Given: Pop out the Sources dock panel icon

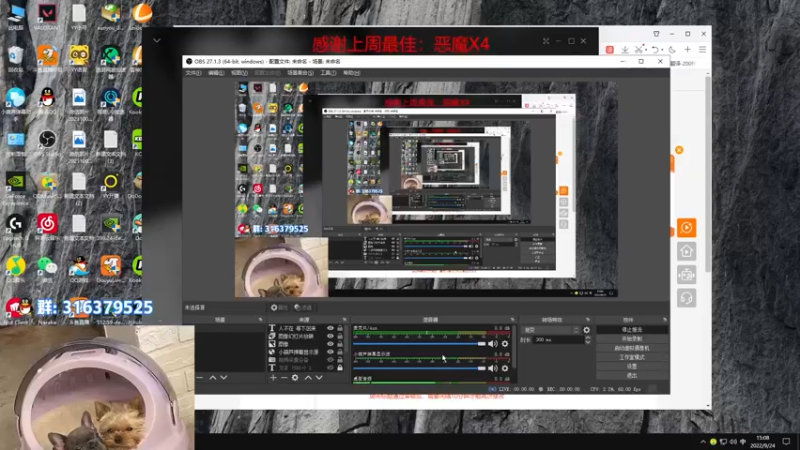Looking at the screenshot, I should point(344,320).
